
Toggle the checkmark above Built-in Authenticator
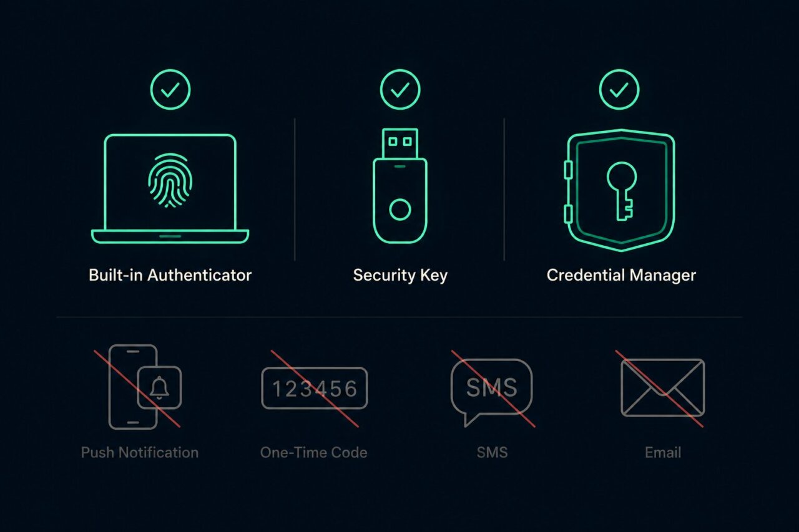(x=170, y=90)
